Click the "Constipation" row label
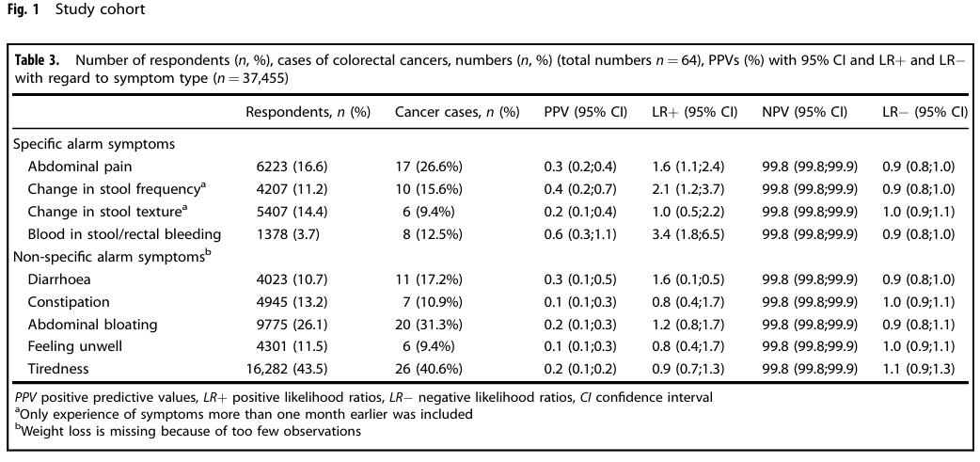Image resolution: width=980 pixels, height=462 pixels. point(69,302)
